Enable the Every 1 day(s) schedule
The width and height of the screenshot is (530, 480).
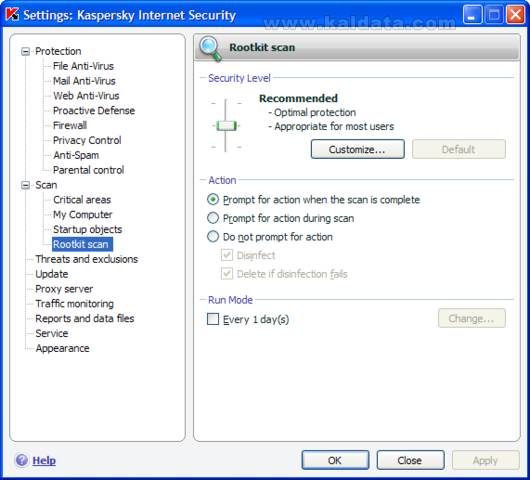tap(213, 319)
